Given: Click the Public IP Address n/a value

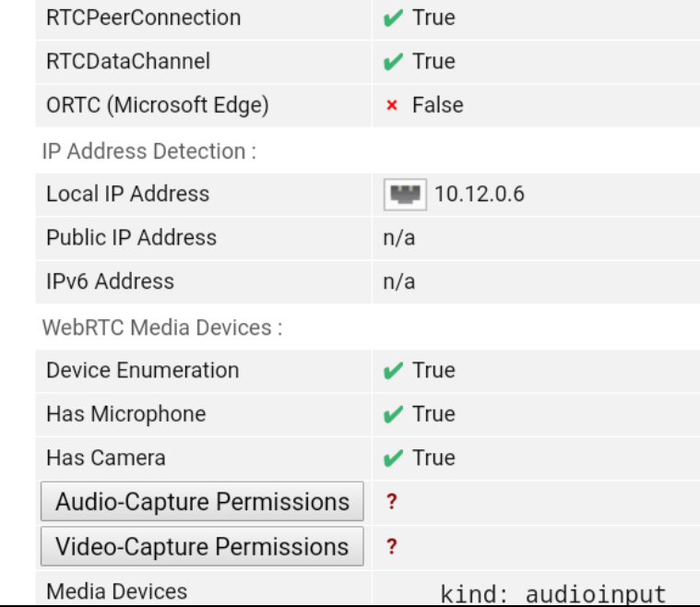Looking at the screenshot, I should pyautogui.click(x=399, y=238).
